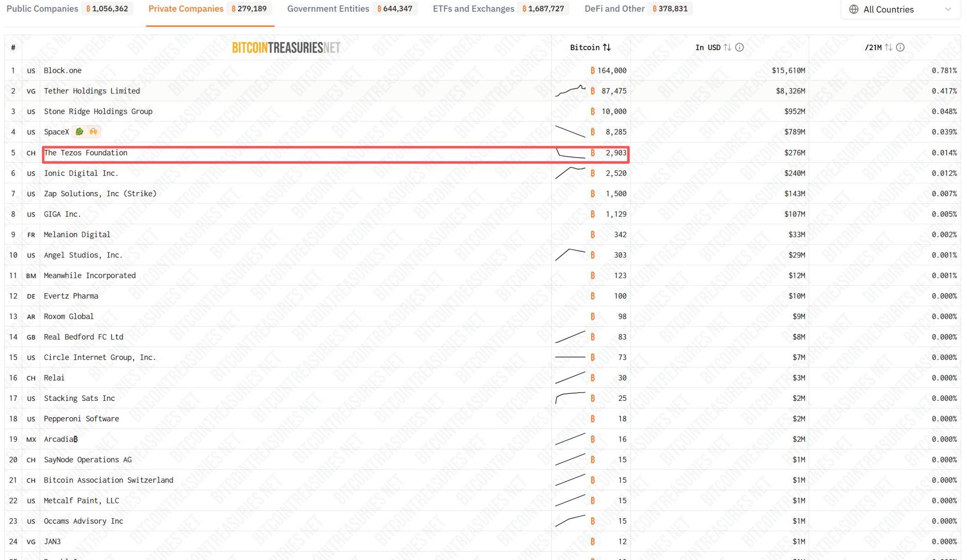Image resolution: width=967 pixels, height=560 pixels.
Task: Open Tether Holdings Limited's entry
Action: tap(92, 91)
